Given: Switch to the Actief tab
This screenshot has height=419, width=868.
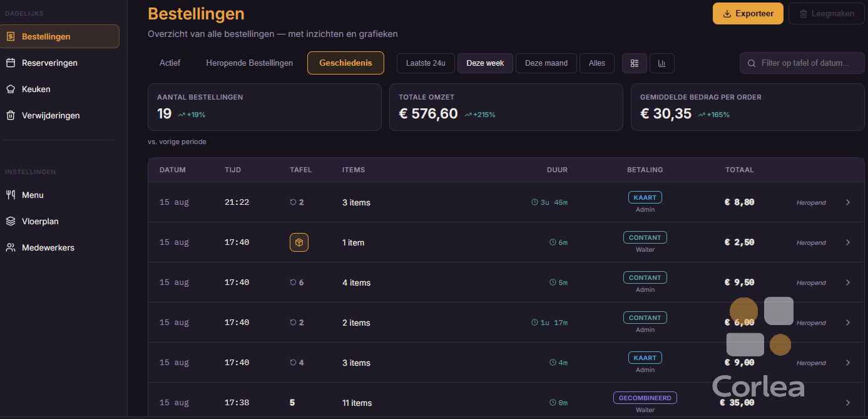Looking at the screenshot, I should pyautogui.click(x=170, y=63).
